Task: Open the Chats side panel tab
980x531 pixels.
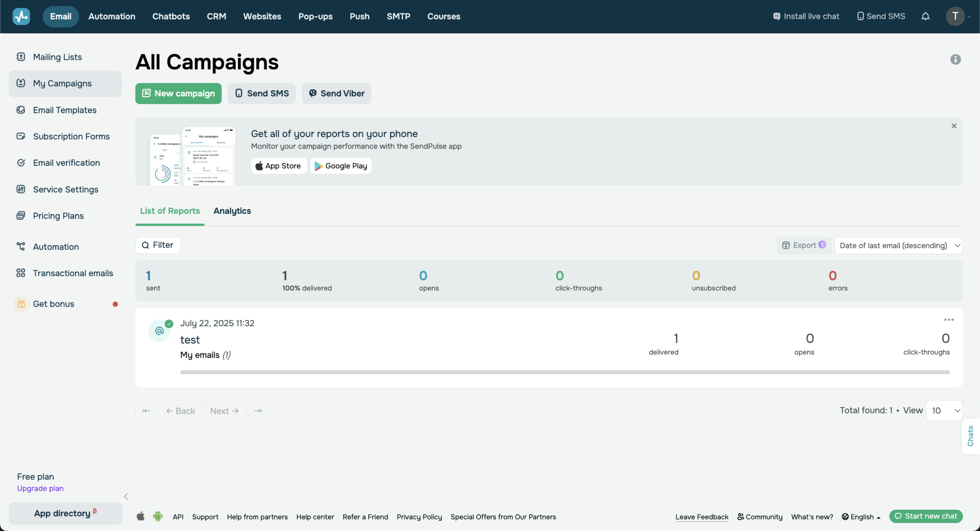Action: pyautogui.click(x=970, y=436)
